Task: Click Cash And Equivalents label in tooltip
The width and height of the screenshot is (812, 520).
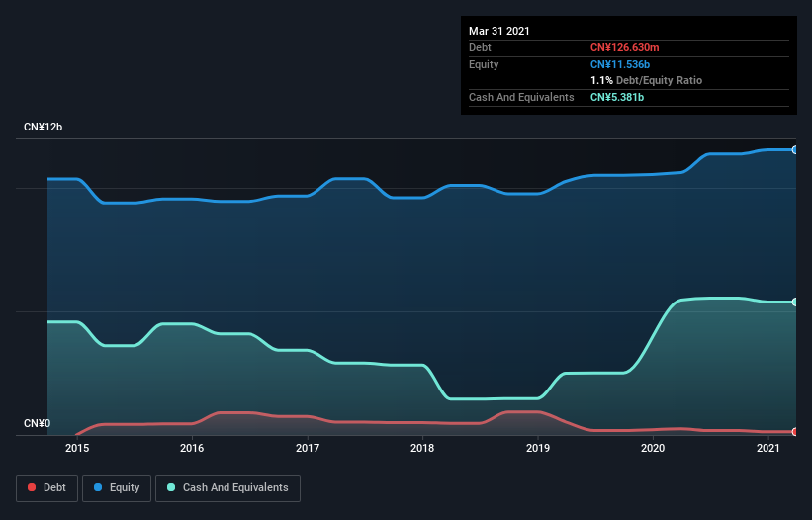Action: [521, 97]
